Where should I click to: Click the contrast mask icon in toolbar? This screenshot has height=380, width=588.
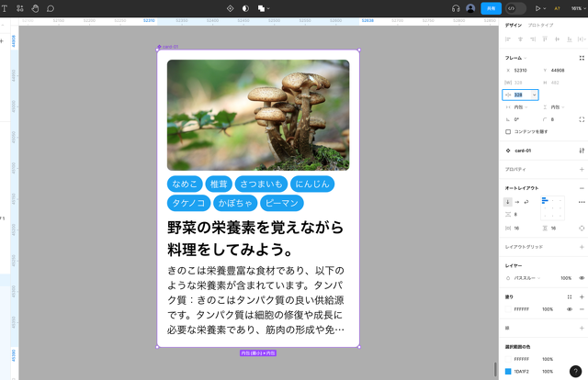(x=245, y=8)
